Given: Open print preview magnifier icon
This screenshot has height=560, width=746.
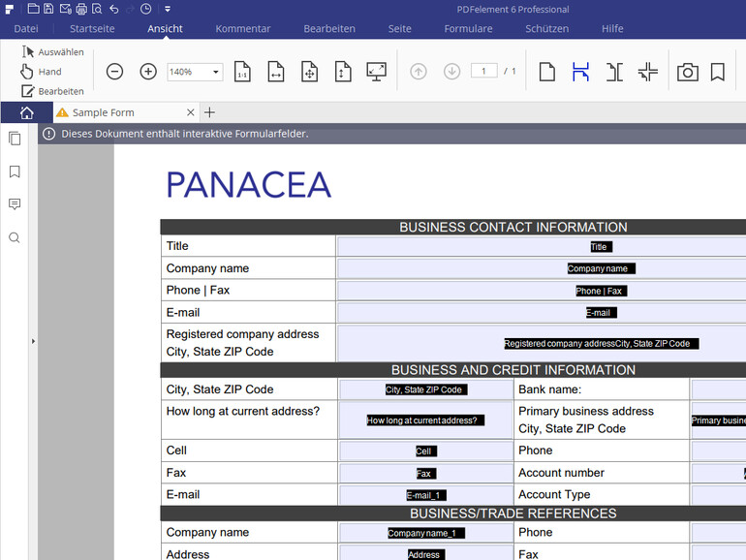Looking at the screenshot, I should [97, 9].
